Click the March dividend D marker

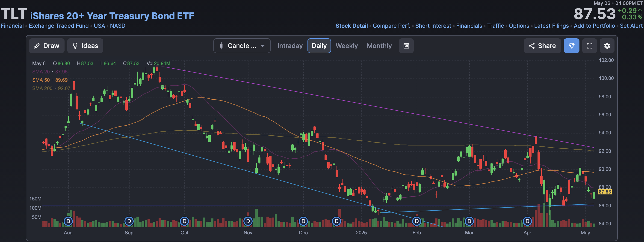tap(469, 221)
